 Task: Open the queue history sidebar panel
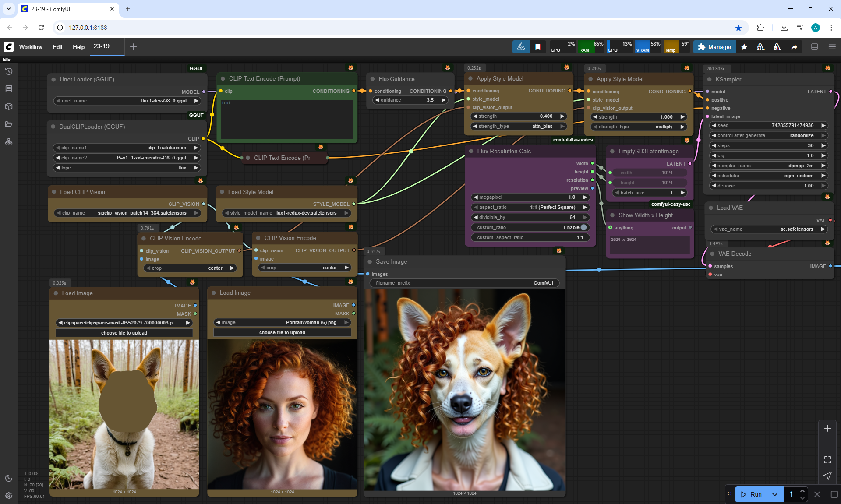(x=9, y=71)
